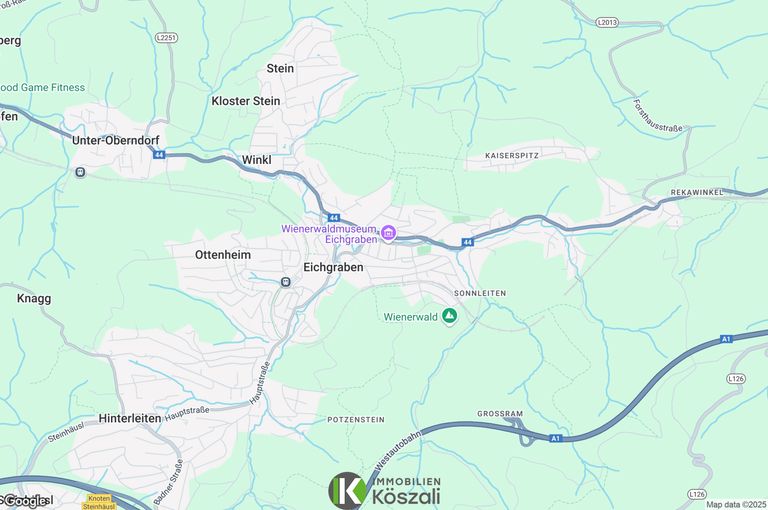The height and width of the screenshot is (510, 768).
Task: Select the Wienerwald green mountain marker
Action: click(x=449, y=316)
